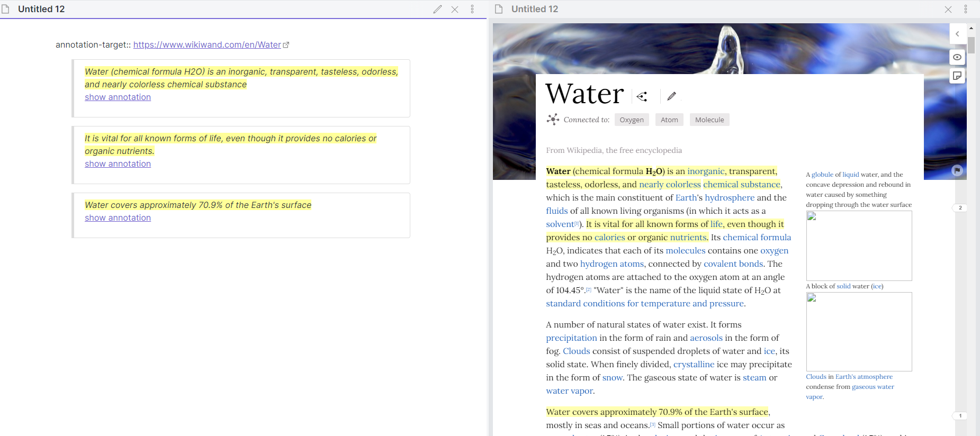Close the left Untitled 12 pane

tap(455, 9)
